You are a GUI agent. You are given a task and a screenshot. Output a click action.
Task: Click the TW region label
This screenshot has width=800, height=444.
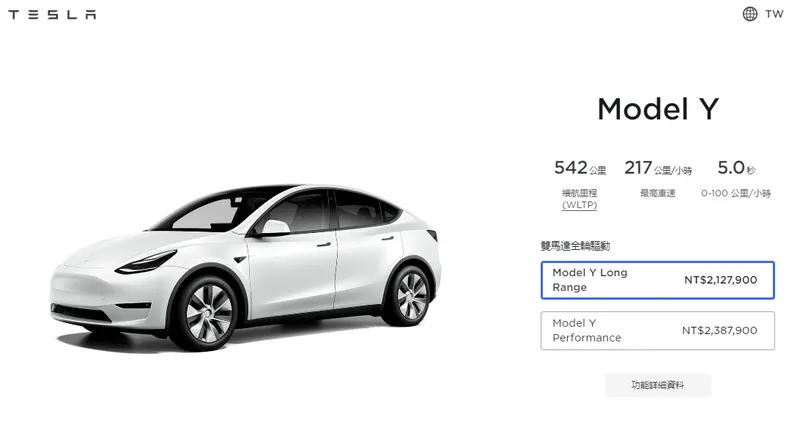(773, 14)
